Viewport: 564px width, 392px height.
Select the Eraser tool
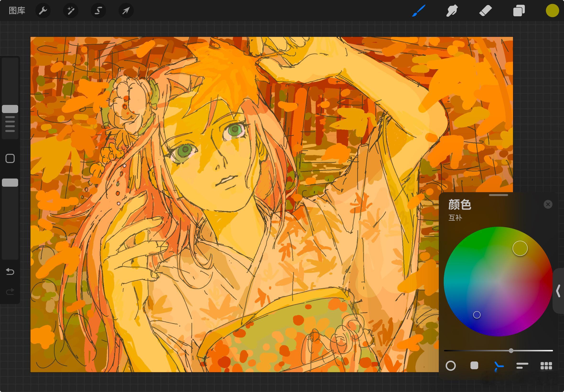(485, 11)
